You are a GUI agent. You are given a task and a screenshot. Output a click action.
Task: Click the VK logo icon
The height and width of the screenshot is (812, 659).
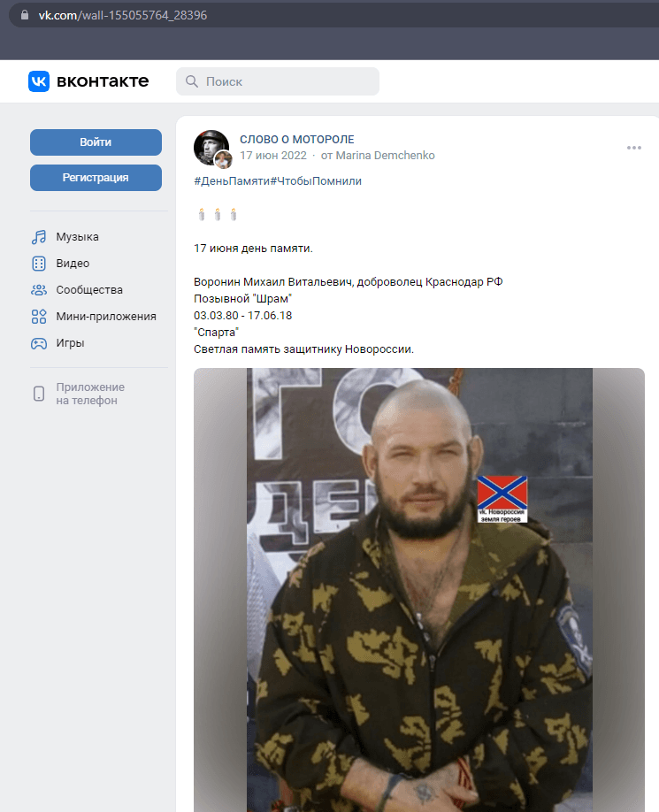pyautogui.click(x=39, y=81)
